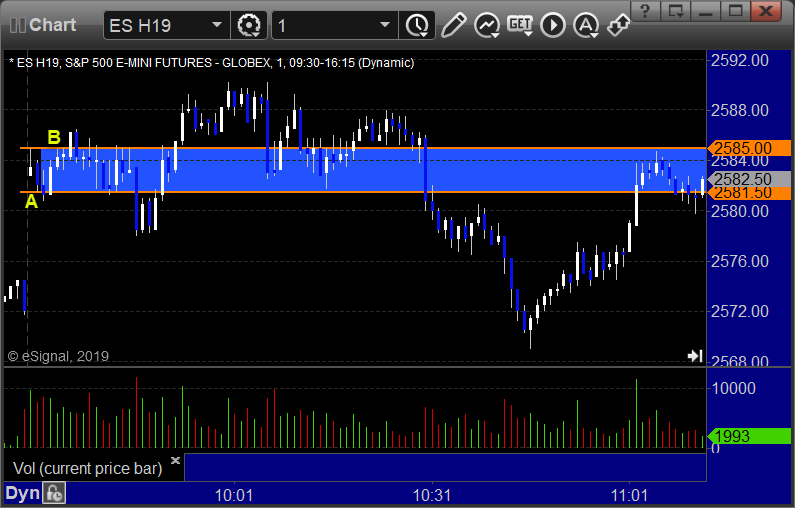Screen dimensions: 795x508
Task: Click the 10:01 time axis label
Action: [x=234, y=495]
